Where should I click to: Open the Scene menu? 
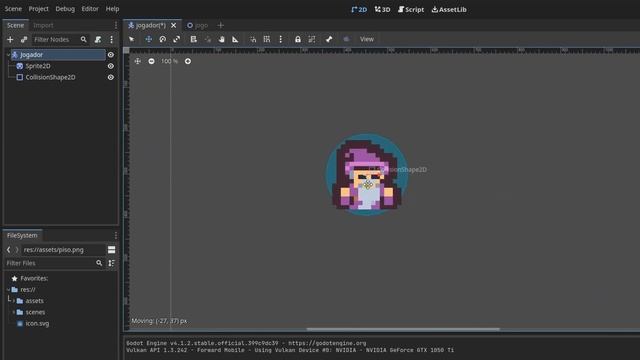pyautogui.click(x=13, y=9)
